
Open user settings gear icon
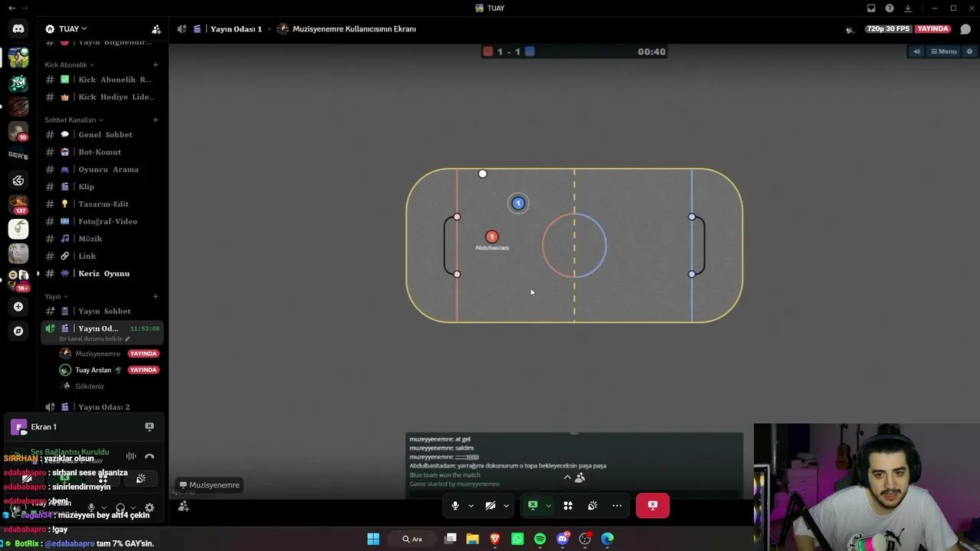(149, 507)
